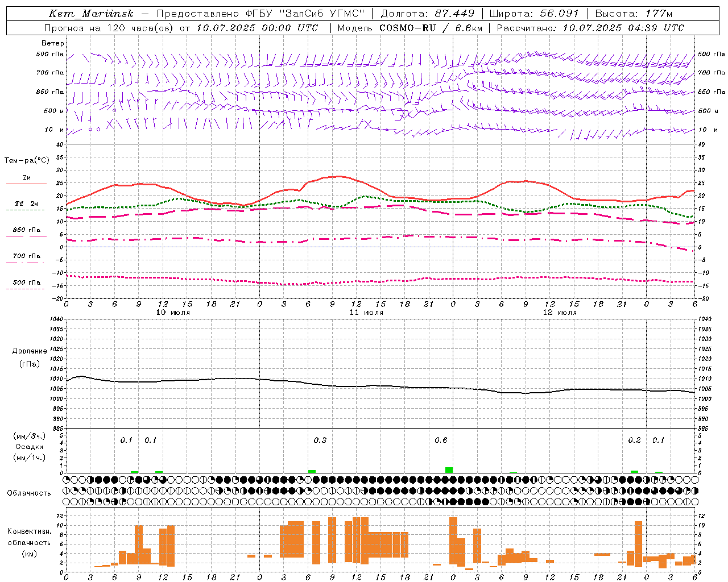The image size is (728, 582).
Task: Select the text Широта: 56.091
Action: point(534,14)
